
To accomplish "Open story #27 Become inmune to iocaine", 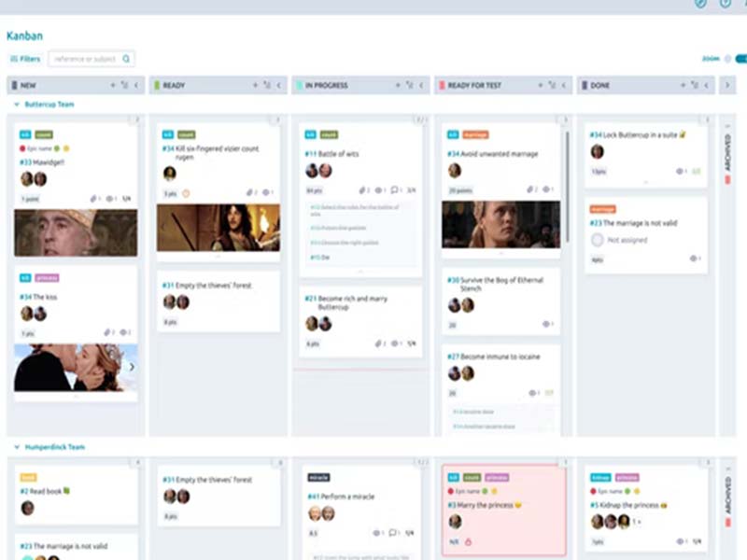I will [494, 357].
